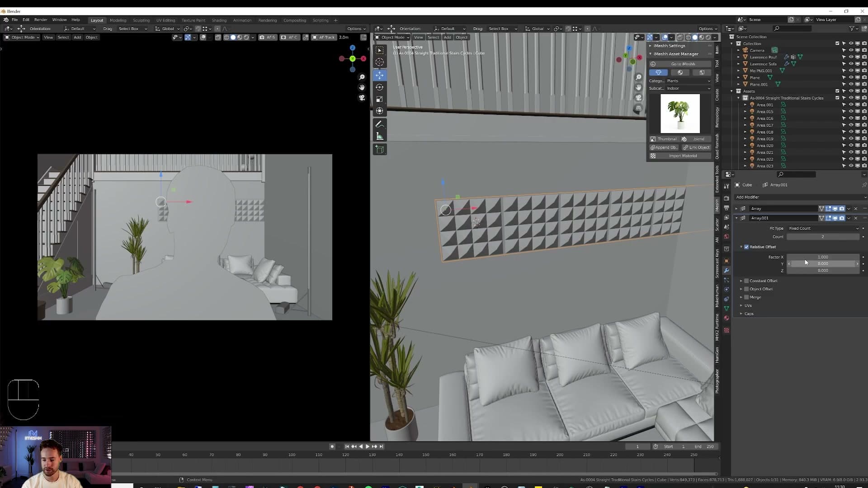Switch to the Modeling workspace tab
Screen dimensions: 868x488
coord(118,20)
